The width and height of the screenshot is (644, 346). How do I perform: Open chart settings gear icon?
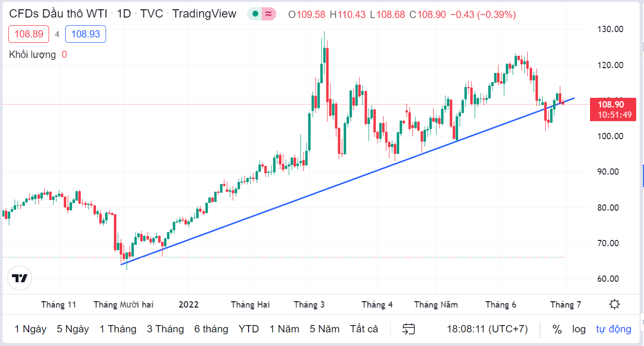[x=614, y=305]
